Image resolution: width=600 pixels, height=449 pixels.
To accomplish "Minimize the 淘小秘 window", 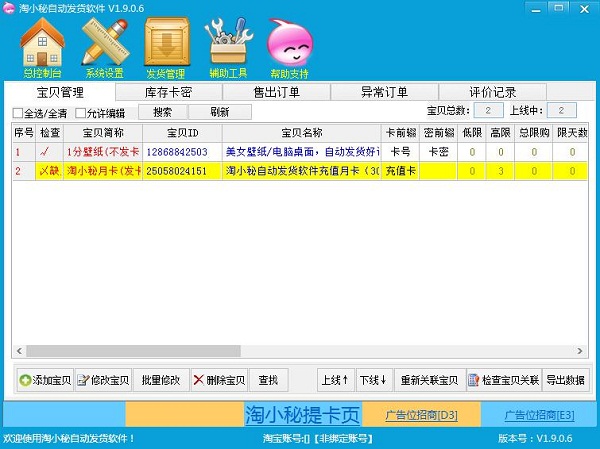I will point(536,9).
